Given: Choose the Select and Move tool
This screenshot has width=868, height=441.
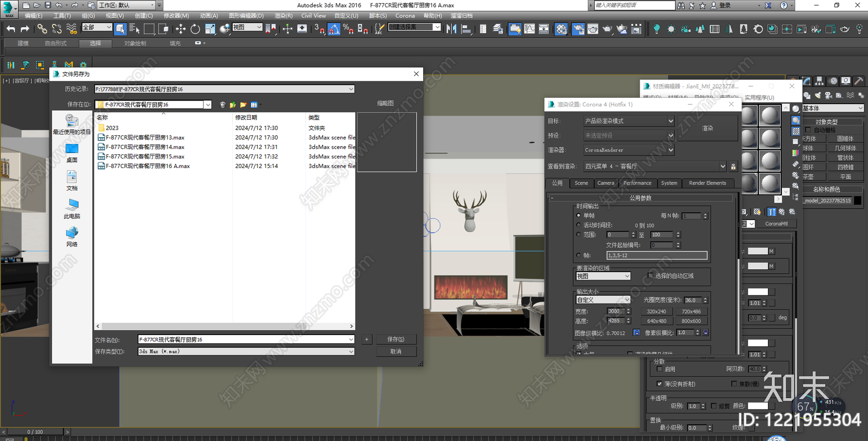Looking at the screenshot, I should pyautogui.click(x=181, y=28).
